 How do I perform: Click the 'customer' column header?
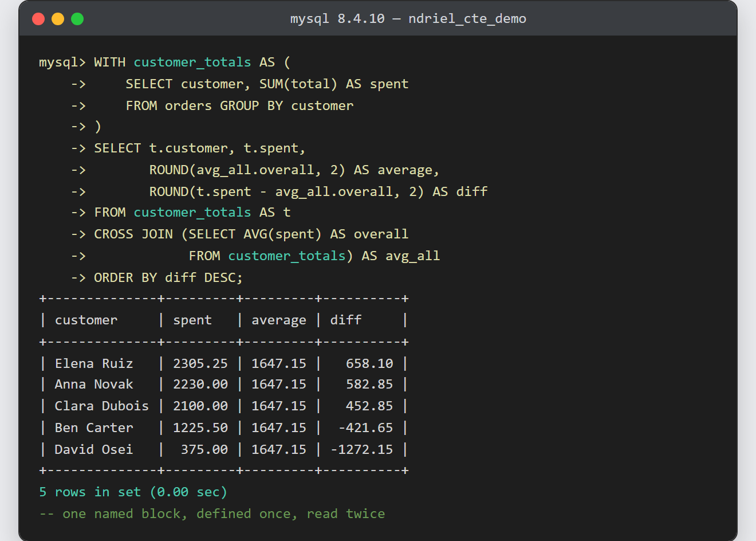86,320
